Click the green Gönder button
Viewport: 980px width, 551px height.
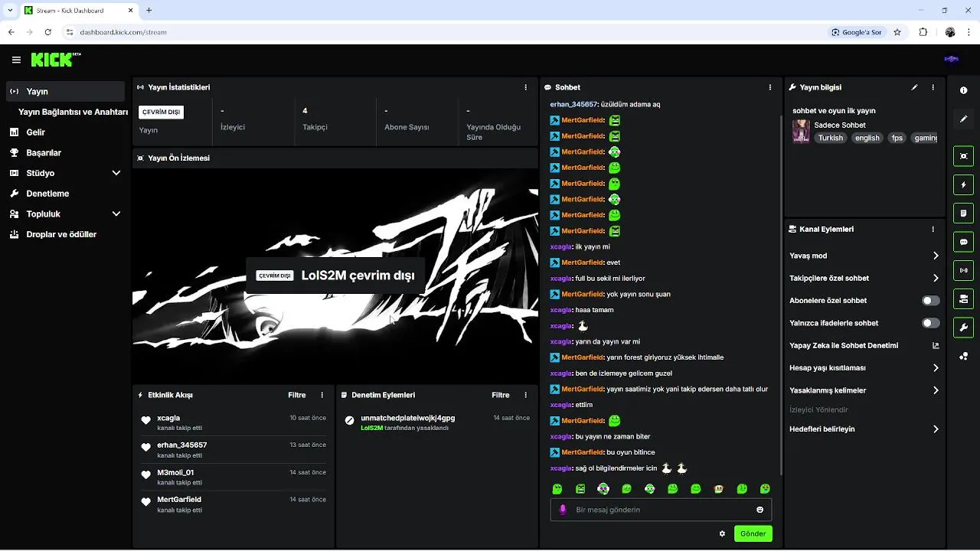[753, 533]
